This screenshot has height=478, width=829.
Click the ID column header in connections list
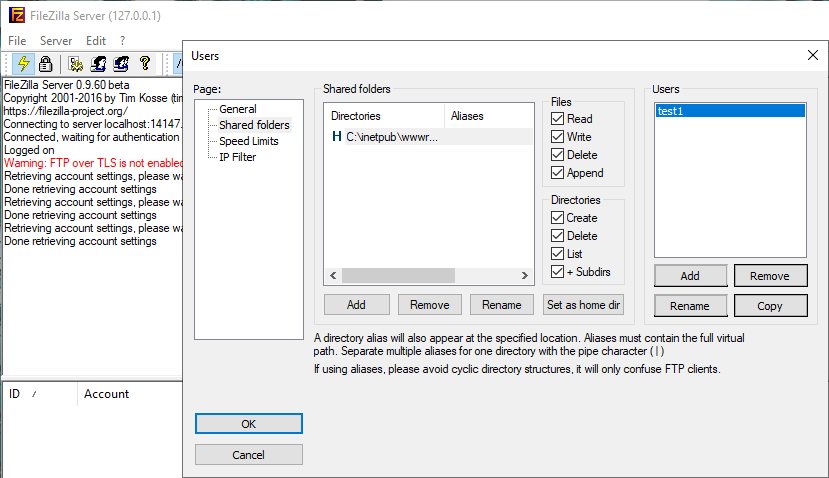tap(40, 394)
